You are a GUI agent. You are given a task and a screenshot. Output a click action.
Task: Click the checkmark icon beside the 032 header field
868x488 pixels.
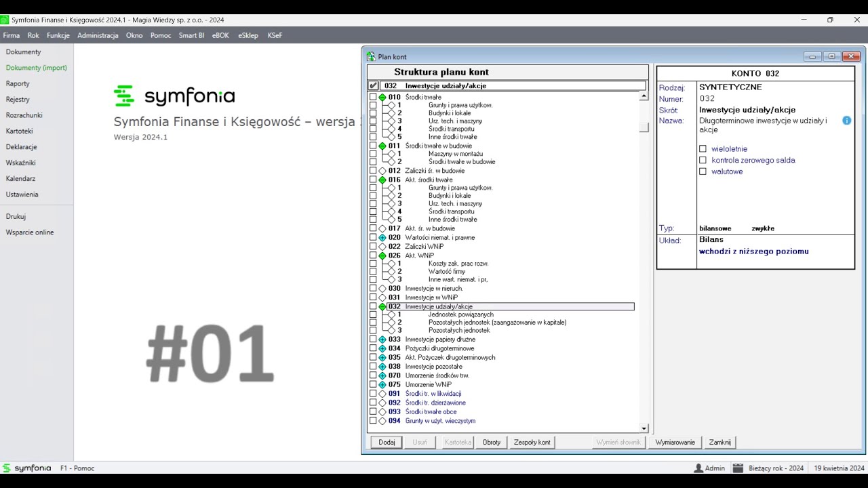[x=373, y=86]
